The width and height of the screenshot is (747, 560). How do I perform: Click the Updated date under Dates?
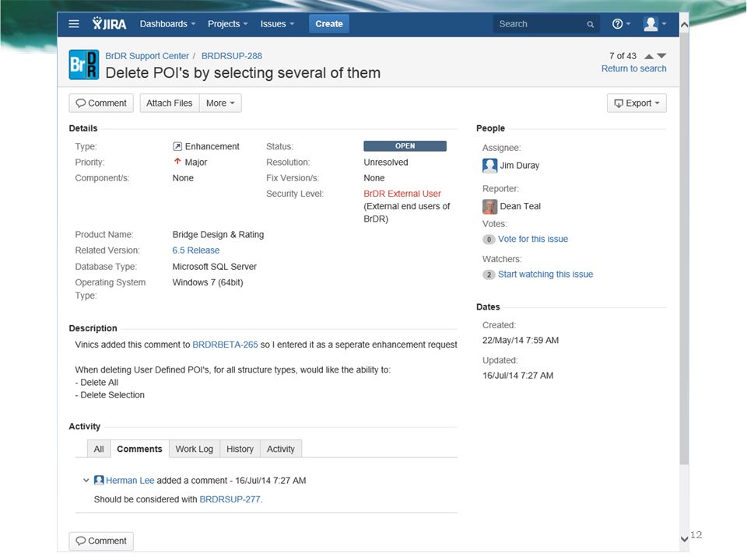pos(518,376)
